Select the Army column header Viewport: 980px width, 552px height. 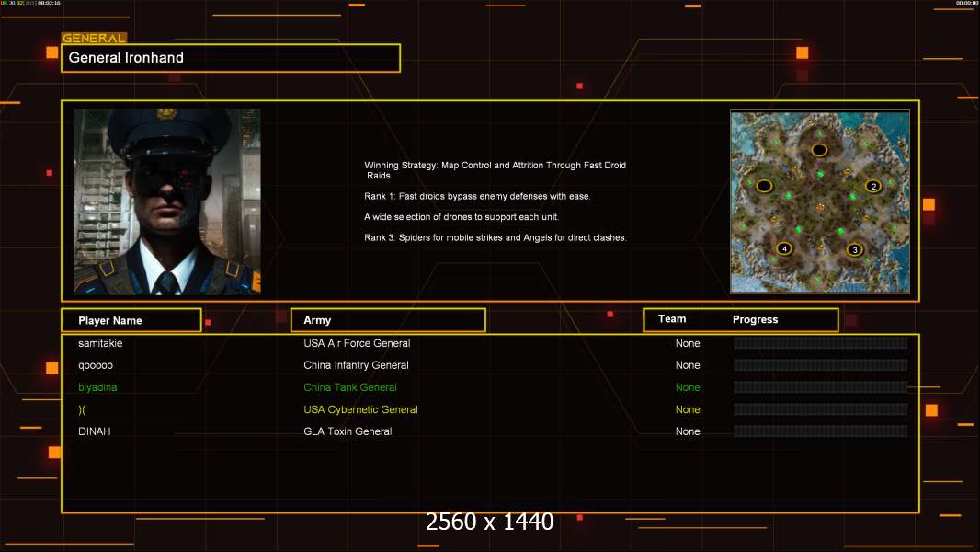pyautogui.click(x=387, y=320)
